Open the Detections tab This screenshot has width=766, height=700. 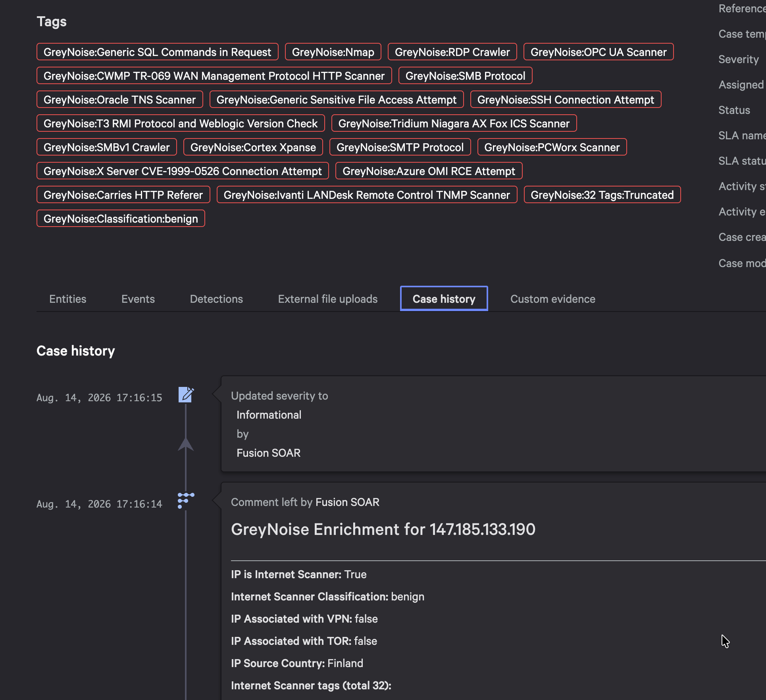click(x=216, y=299)
